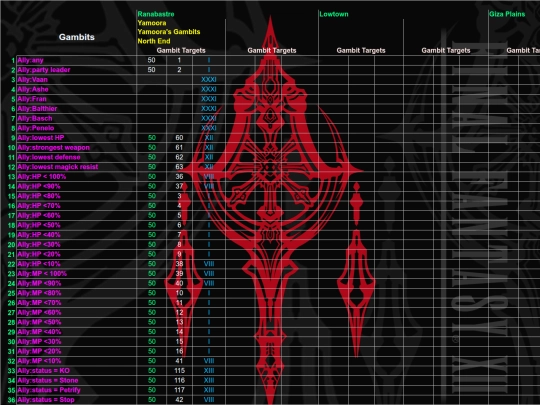Select the Yamoora header cell
This screenshot has height=405, width=540.
(x=152, y=23)
